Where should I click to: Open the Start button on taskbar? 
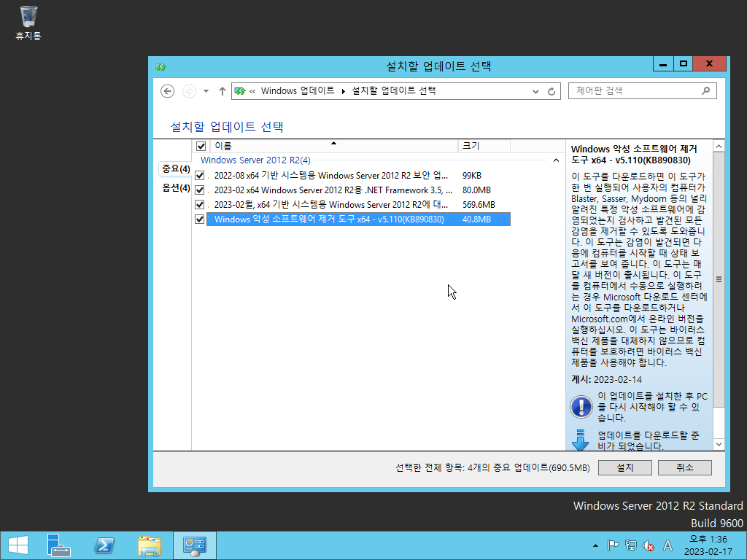(18, 545)
